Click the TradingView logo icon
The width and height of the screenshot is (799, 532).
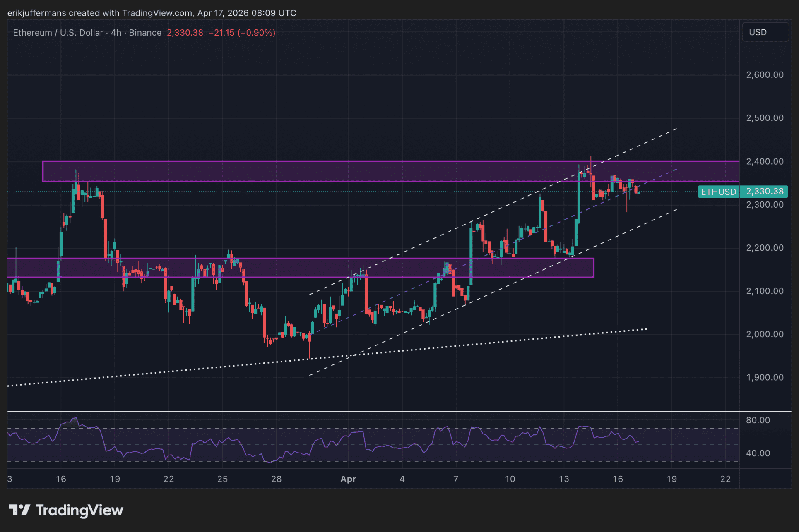19,510
